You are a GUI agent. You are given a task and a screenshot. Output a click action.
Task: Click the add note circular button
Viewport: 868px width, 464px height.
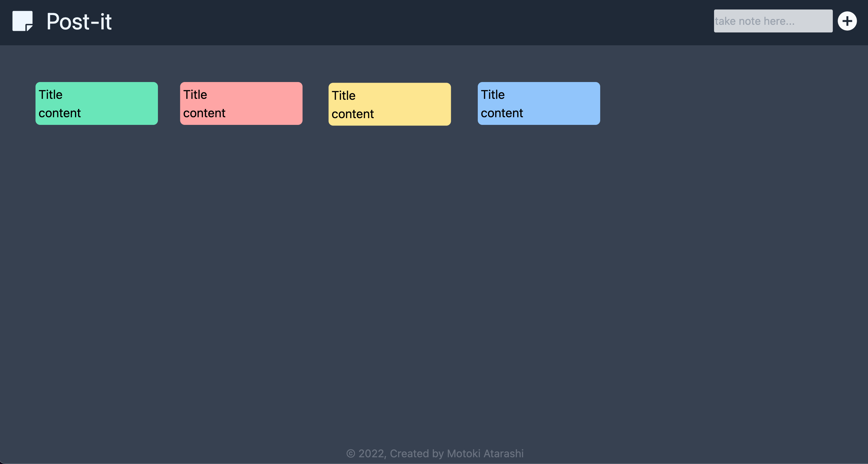tap(847, 21)
